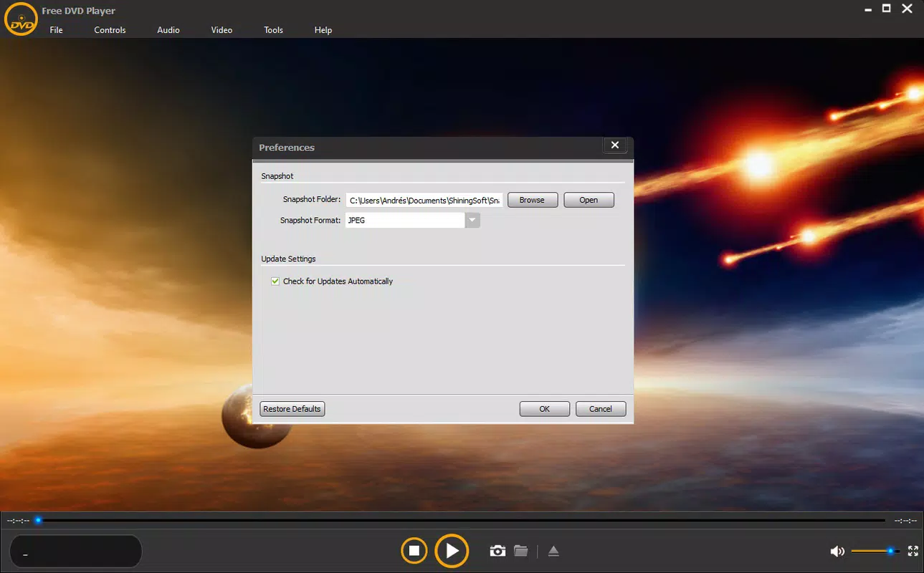Click Restore Defaults button
The width and height of the screenshot is (924, 573).
click(x=292, y=409)
